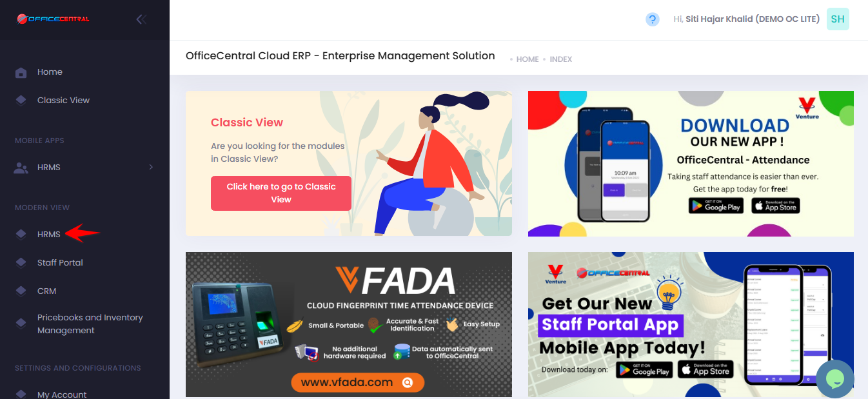Click the Mobile Apps HRMS people icon
Viewport: 868px width, 399px height.
(x=21, y=168)
